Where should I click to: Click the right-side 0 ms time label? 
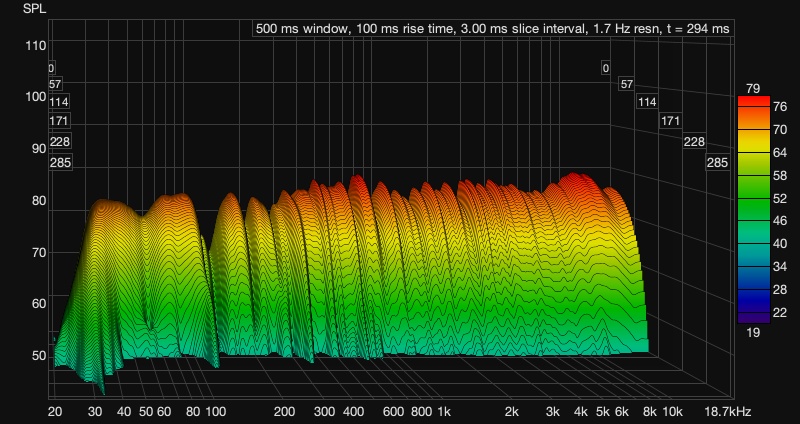coord(605,68)
